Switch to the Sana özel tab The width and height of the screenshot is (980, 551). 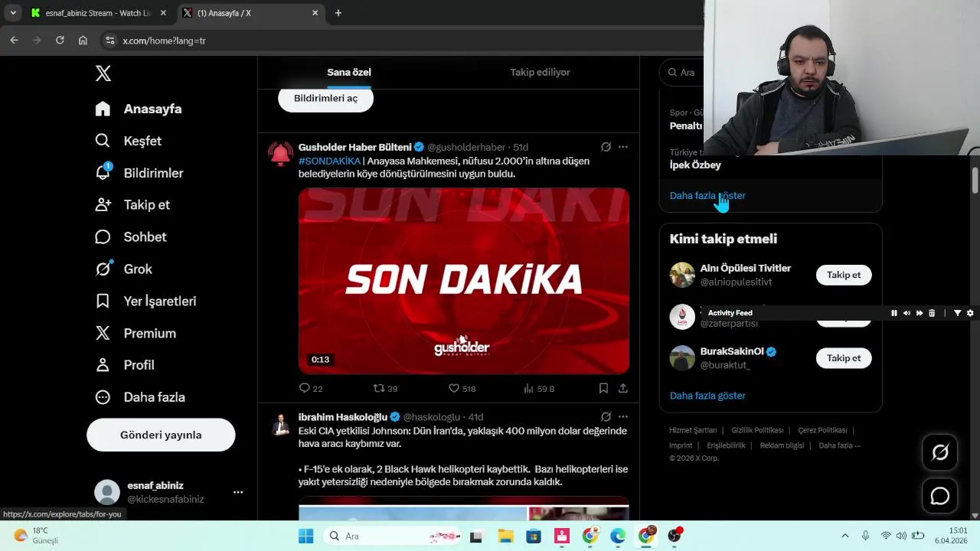coord(349,72)
